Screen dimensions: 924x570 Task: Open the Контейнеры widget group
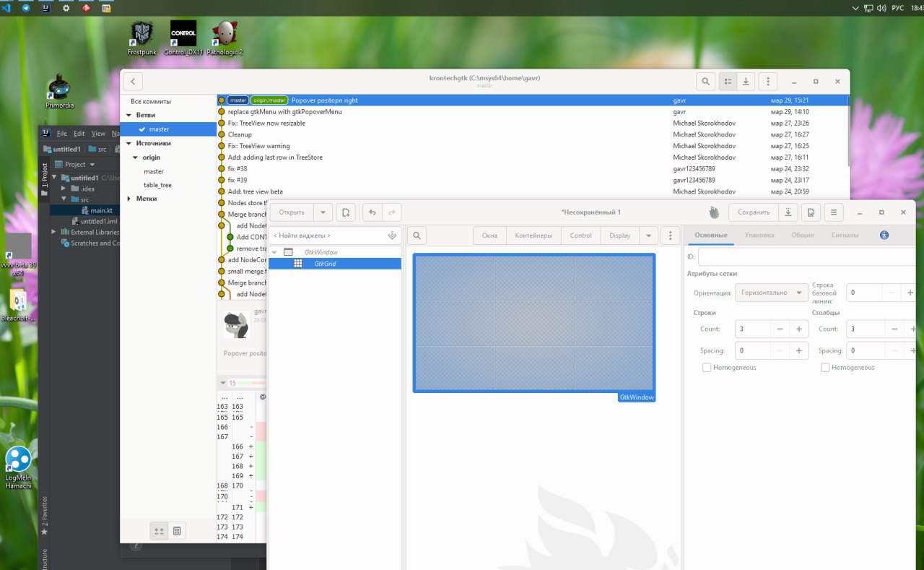[533, 236]
